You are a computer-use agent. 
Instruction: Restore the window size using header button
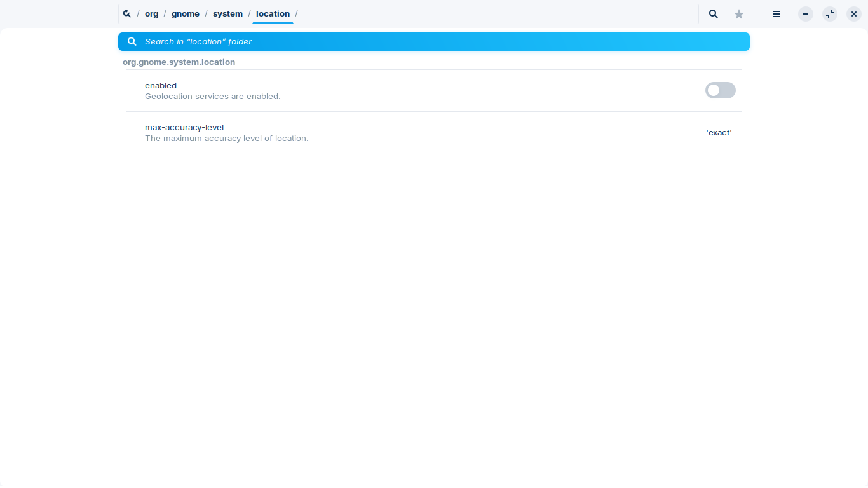pos(830,14)
